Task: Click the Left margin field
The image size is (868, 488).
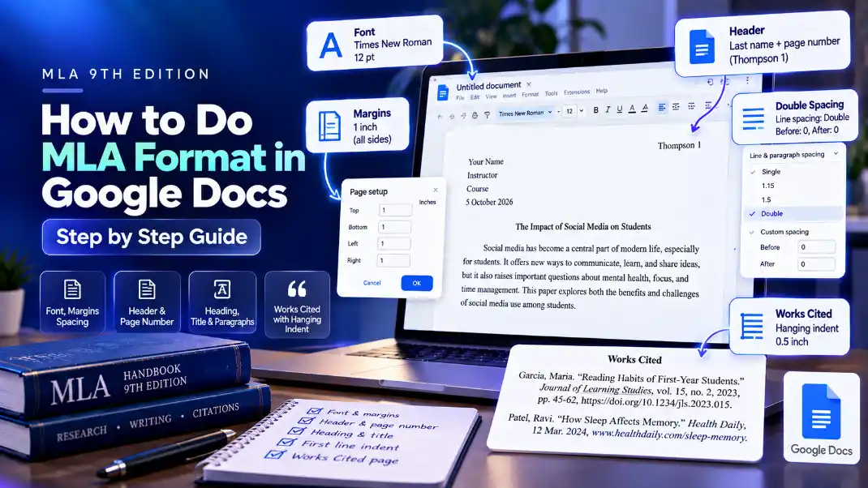Action: coord(394,243)
